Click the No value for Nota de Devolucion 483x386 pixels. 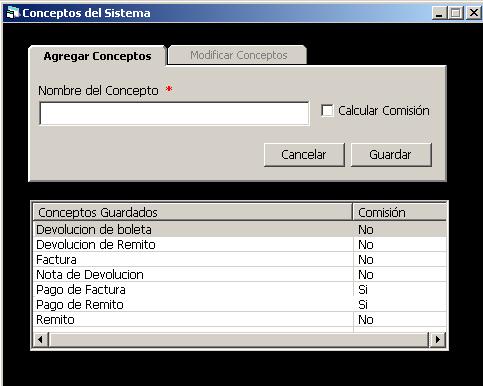click(x=366, y=274)
